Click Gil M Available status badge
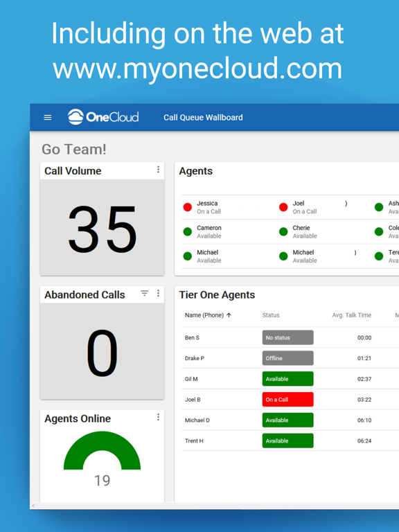Viewport: 399px width, 532px height. pyautogui.click(x=287, y=379)
